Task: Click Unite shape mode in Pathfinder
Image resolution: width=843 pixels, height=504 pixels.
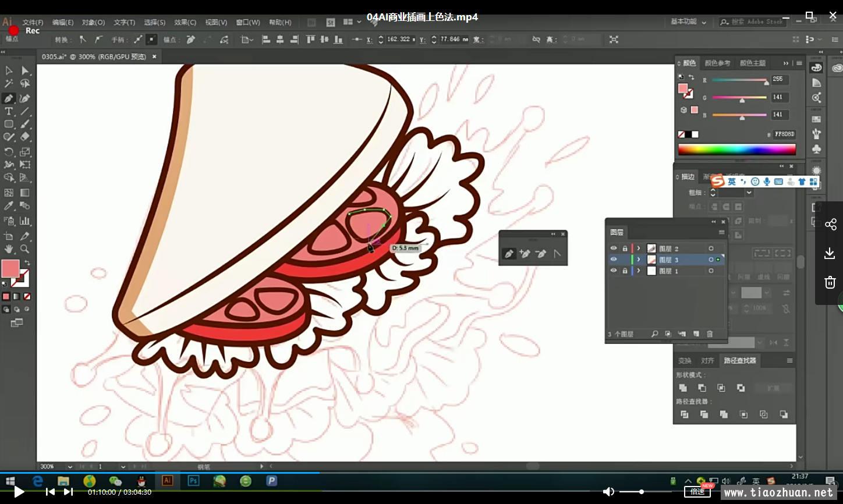Action: (683, 388)
